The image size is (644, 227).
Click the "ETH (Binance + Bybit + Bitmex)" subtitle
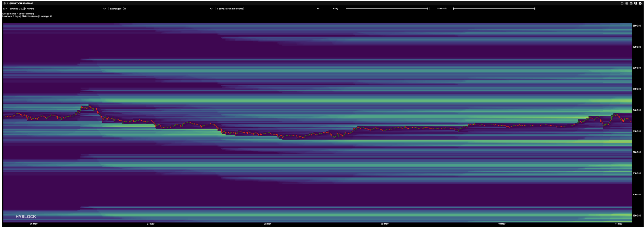pos(18,14)
